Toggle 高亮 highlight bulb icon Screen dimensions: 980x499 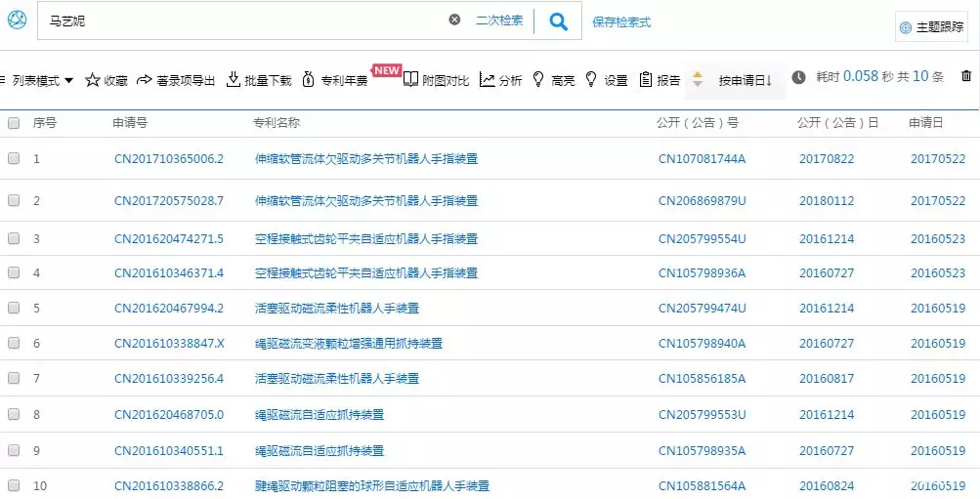pos(538,79)
